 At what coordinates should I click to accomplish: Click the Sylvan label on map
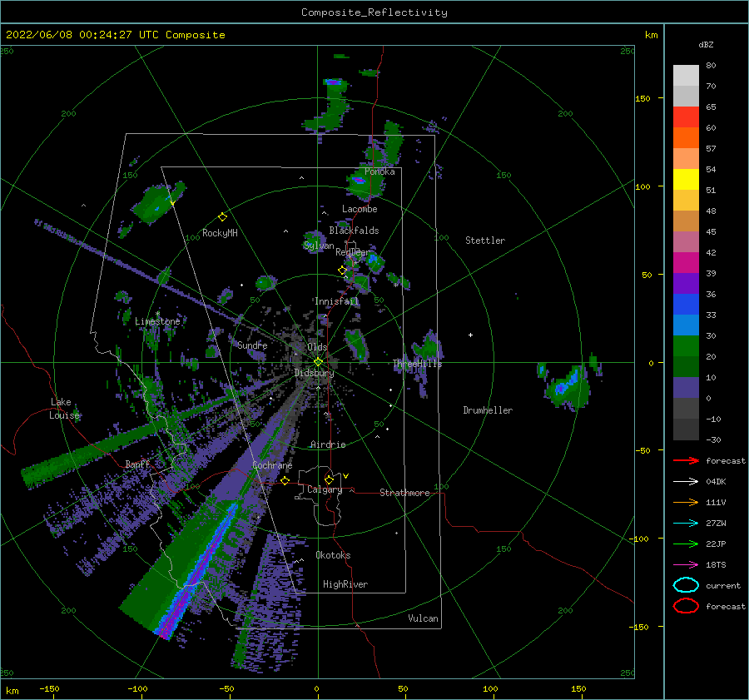[x=319, y=246]
